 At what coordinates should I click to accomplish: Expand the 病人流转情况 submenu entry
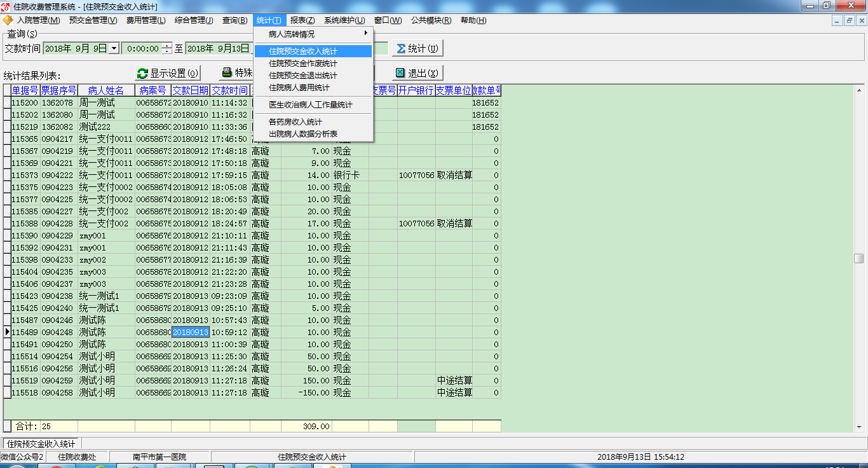(313, 34)
